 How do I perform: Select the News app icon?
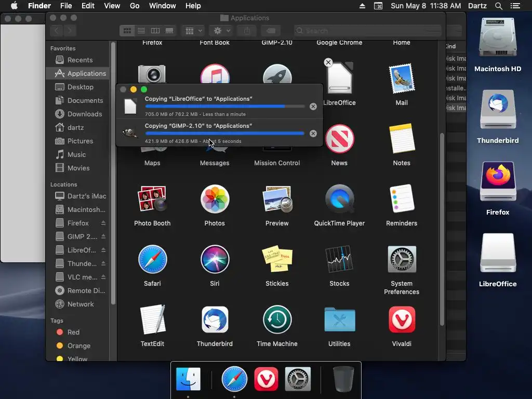[340, 138]
